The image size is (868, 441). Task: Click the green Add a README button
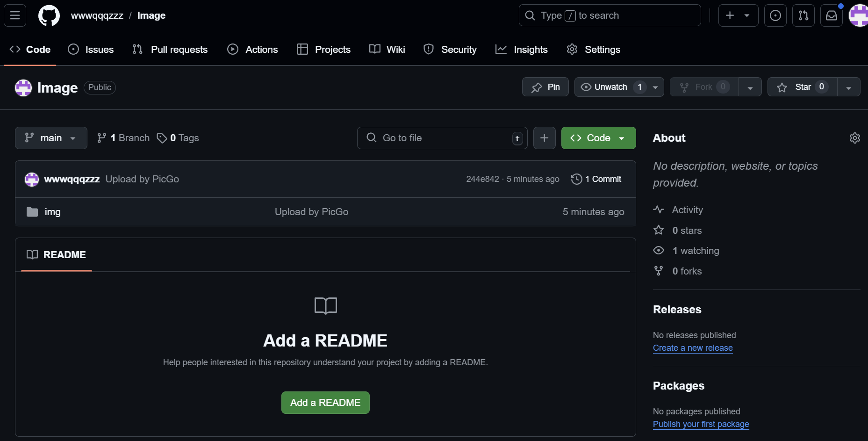click(325, 403)
